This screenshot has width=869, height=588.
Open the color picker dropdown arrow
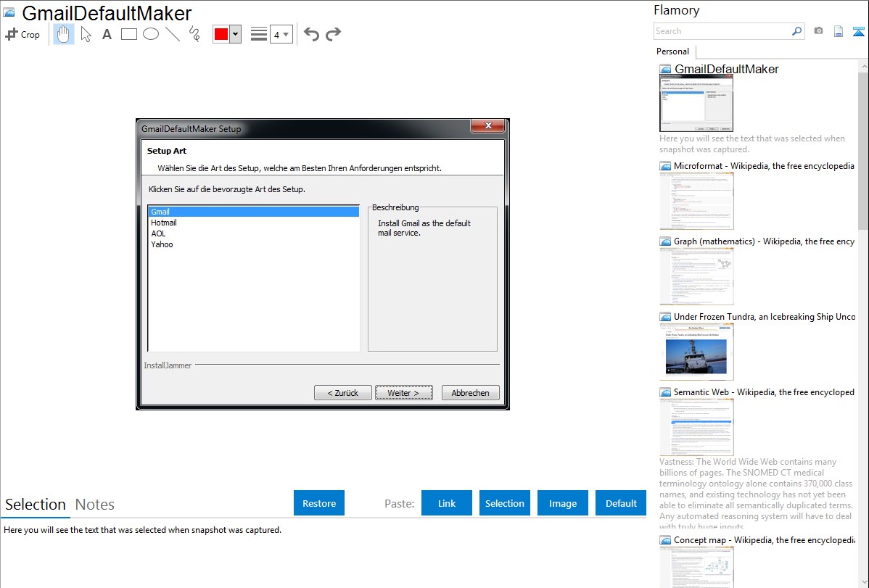click(x=235, y=34)
